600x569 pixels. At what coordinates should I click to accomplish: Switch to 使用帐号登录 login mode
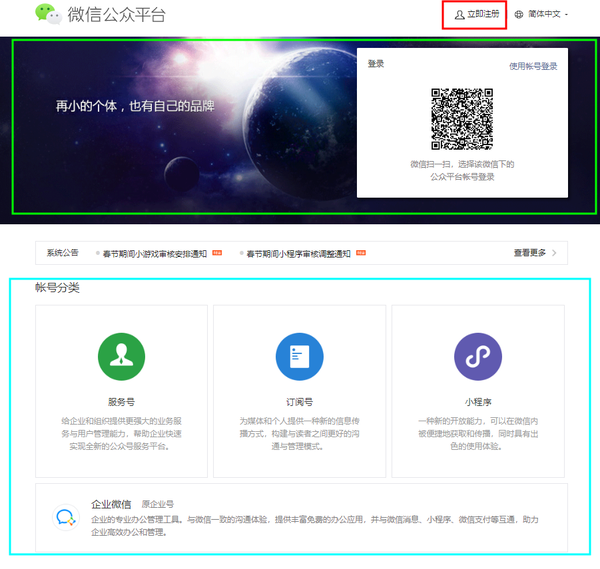[533, 66]
